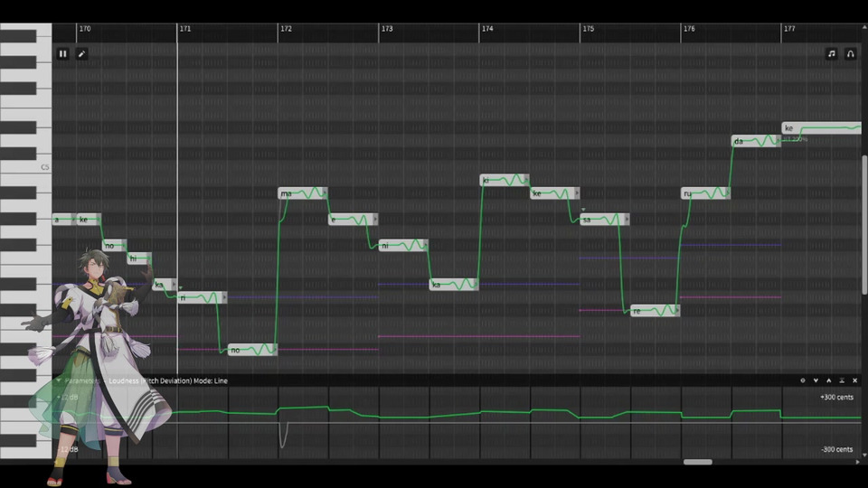Jump to measure 177 on ruler

click(789, 29)
